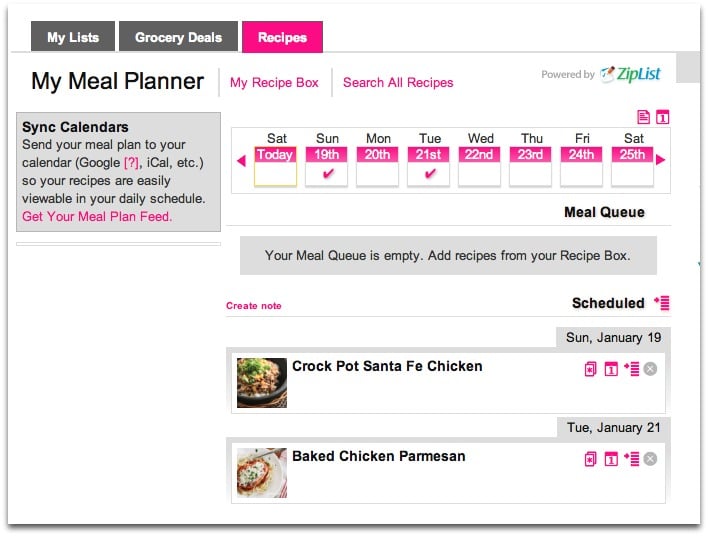Select the checked Sun 19th day cell
The width and height of the screenshot is (708, 536).
[326, 166]
